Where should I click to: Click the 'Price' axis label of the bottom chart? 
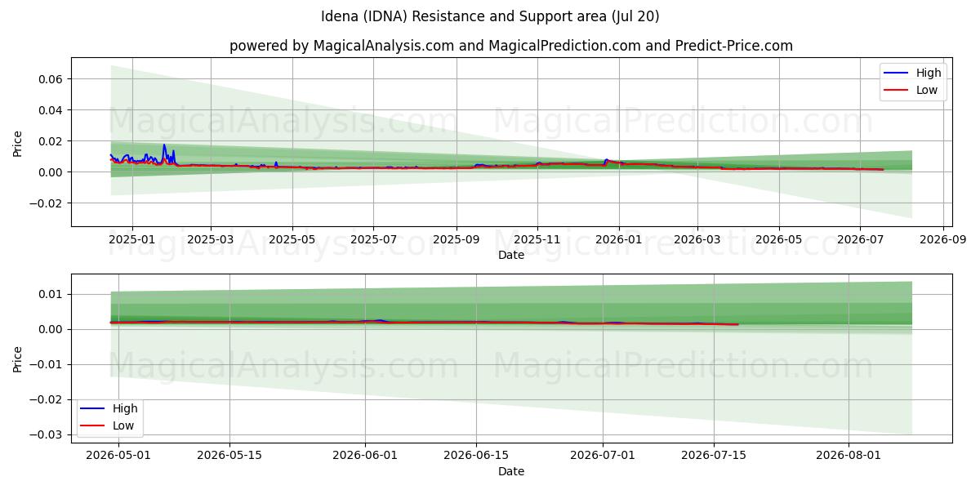(18, 359)
